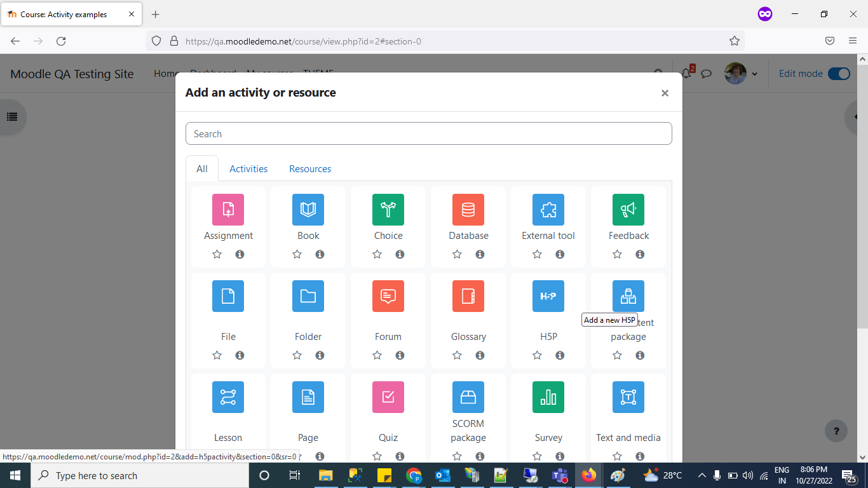Pick the Choice activity icon
This screenshot has height=488, width=868.
[x=388, y=210]
